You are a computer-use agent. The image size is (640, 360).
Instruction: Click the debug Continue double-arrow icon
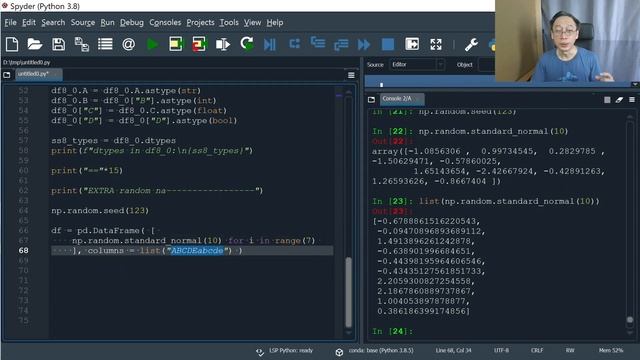point(364,44)
